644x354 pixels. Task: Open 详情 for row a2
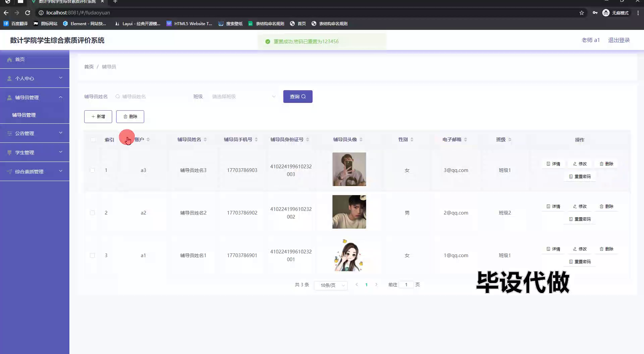[553, 206]
